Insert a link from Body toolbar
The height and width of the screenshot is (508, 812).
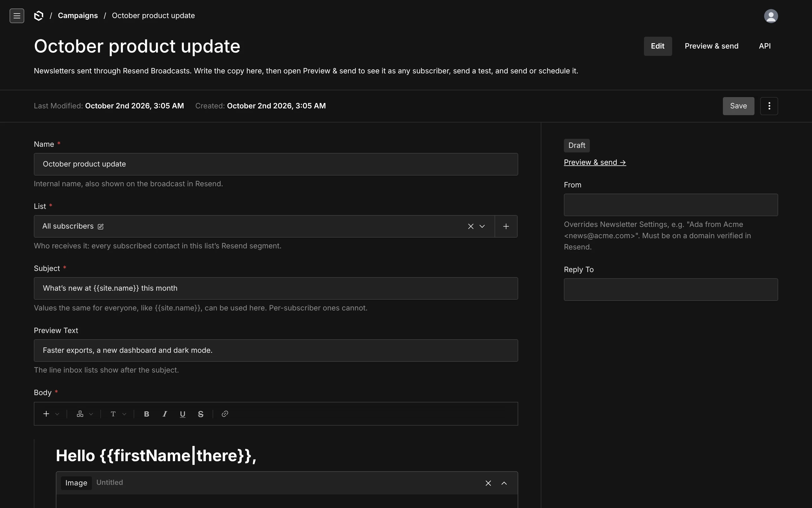pyautogui.click(x=225, y=414)
